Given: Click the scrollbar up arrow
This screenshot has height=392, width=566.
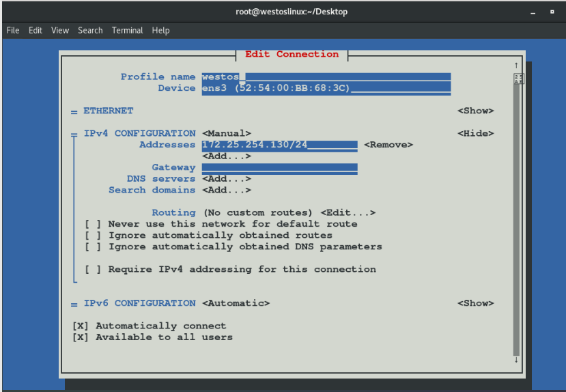Looking at the screenshot, I should coord(516,66).
